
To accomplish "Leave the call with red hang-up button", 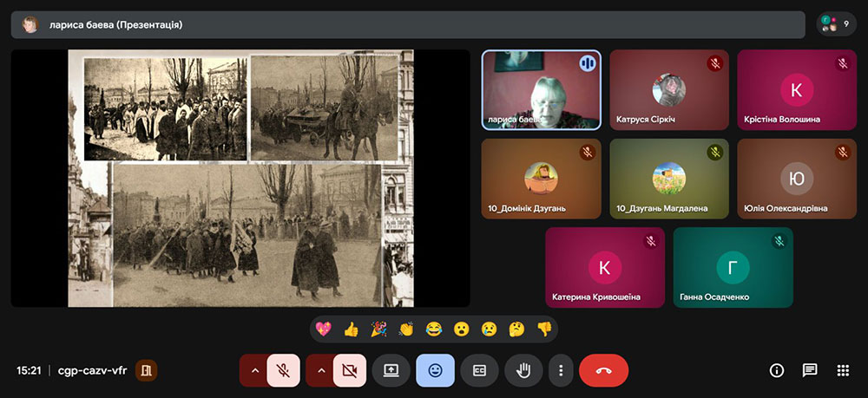I will click(603, 370).
